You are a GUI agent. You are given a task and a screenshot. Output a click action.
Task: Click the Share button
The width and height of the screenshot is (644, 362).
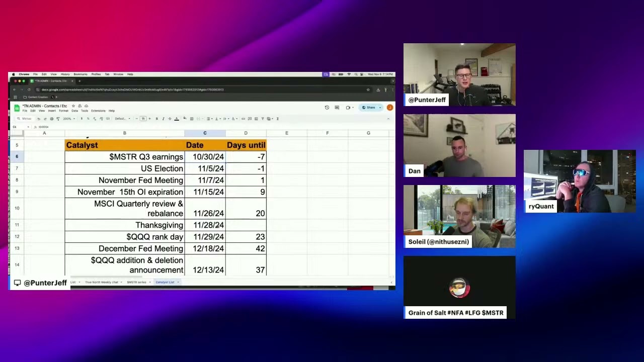369,108
